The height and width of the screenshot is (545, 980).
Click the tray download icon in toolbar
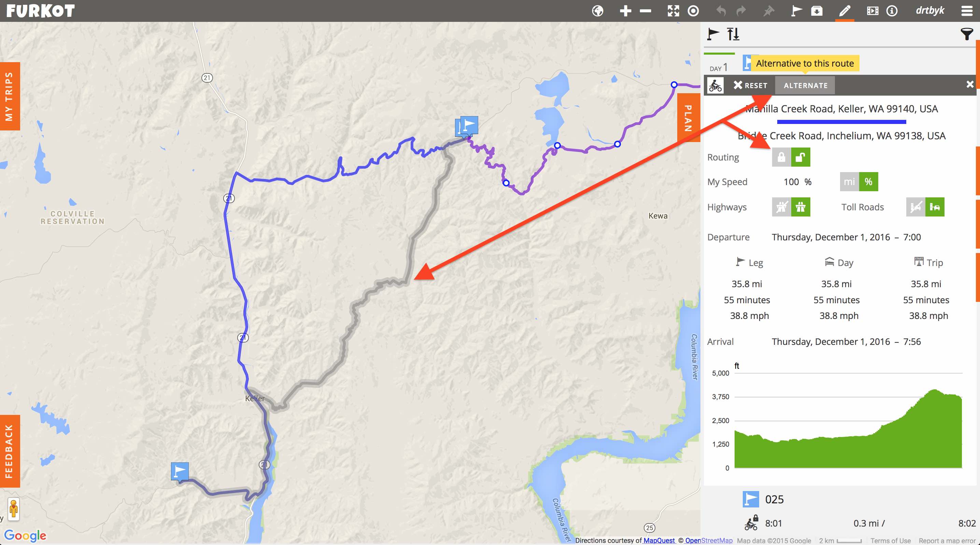pos(816,11)
